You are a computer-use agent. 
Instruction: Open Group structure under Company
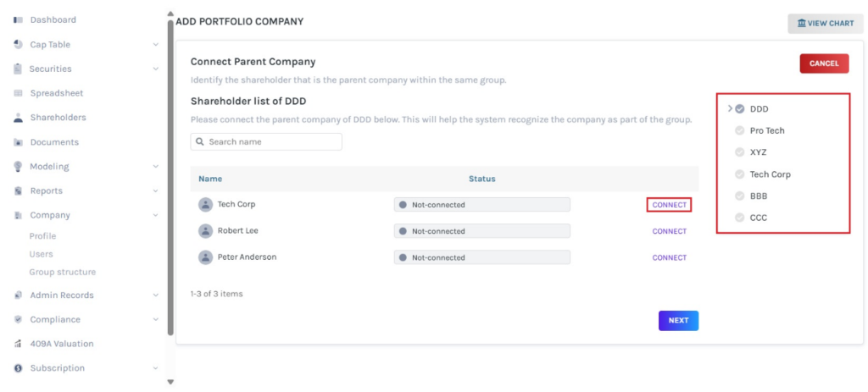pyautogui.click(x=63, y=273)
